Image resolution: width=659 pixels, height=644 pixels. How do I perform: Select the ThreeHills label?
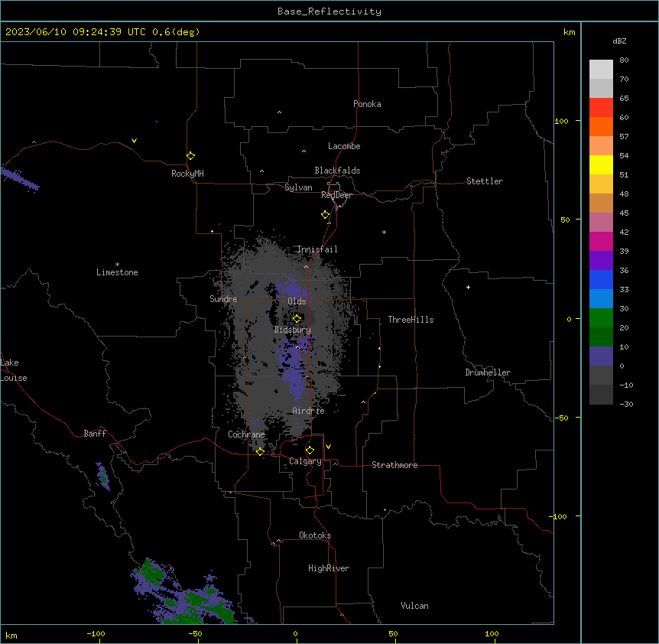pyautogui.click(x=411, y=320)
